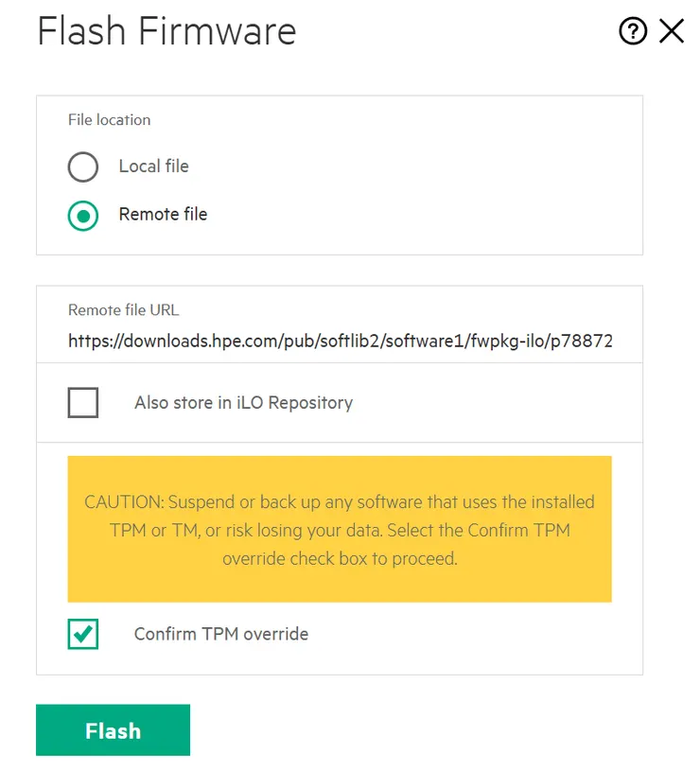Click the "Flash Firmware" dialog title
The width and height of the screenshot is (700, 772).
pos(166,31)
